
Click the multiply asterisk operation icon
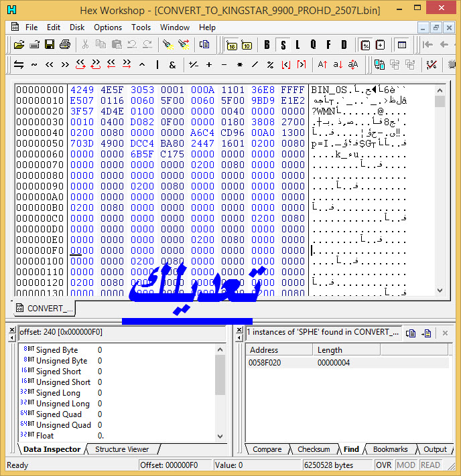[240, 65]
